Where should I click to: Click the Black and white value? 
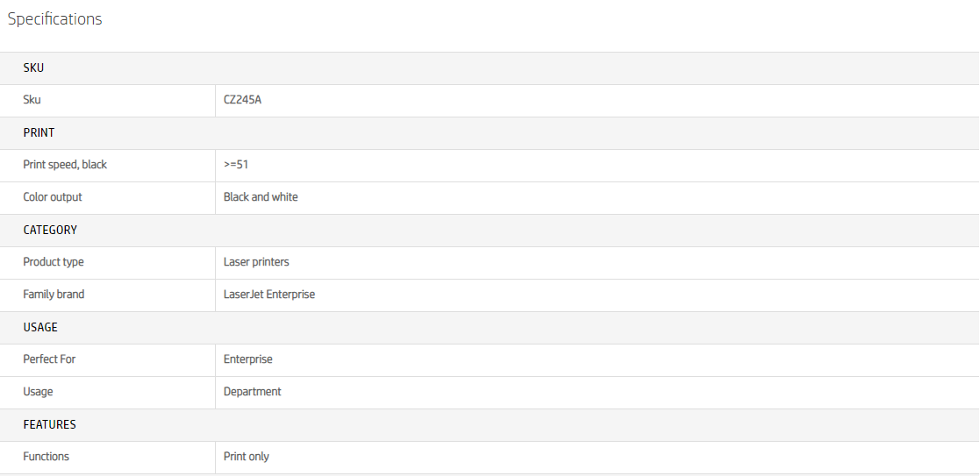[x=261, y=197]
